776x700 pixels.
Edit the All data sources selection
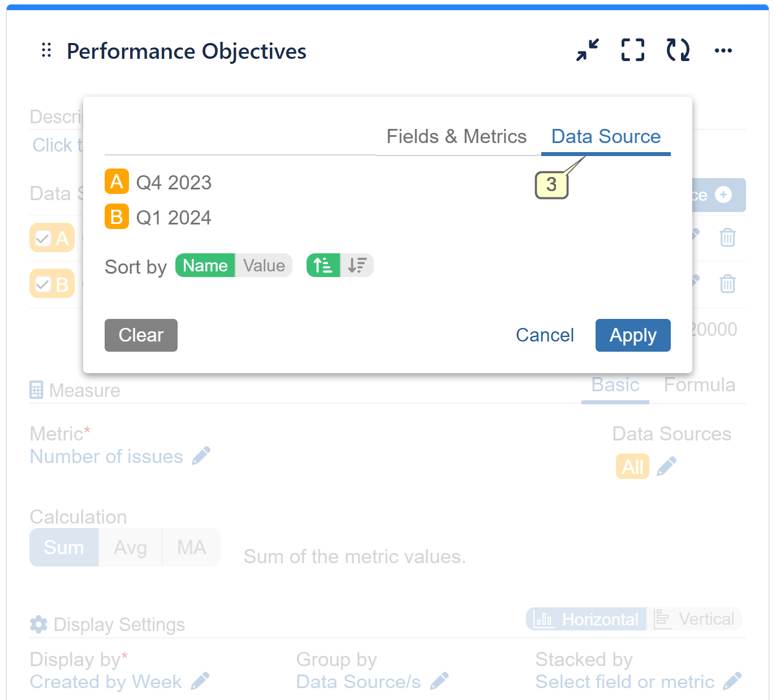[x=666, y=466]
